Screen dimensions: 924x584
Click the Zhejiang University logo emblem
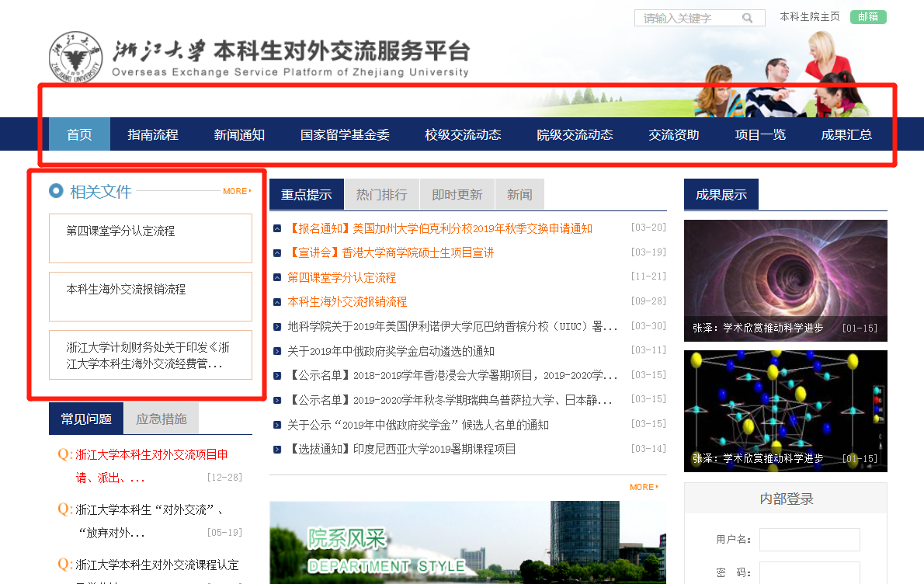[x=75, y=58]
